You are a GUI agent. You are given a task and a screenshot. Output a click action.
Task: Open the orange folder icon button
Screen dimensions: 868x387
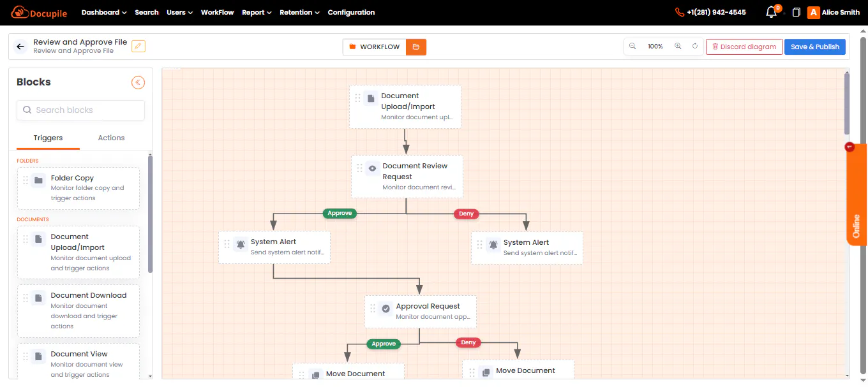pos(416,47)
